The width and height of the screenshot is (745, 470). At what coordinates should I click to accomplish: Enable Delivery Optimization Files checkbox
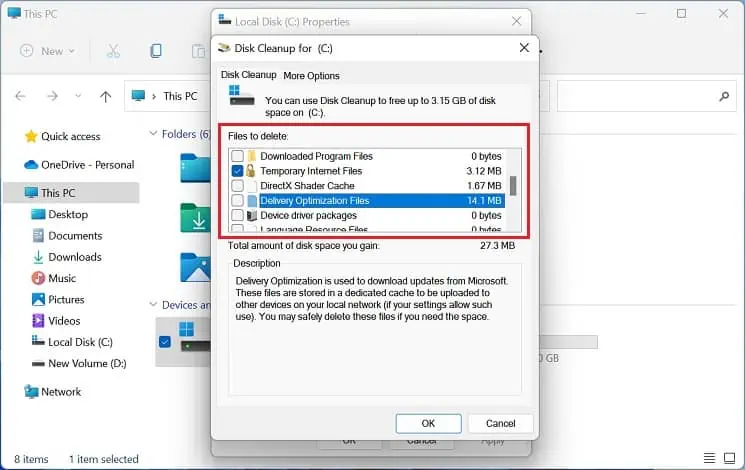237,201
